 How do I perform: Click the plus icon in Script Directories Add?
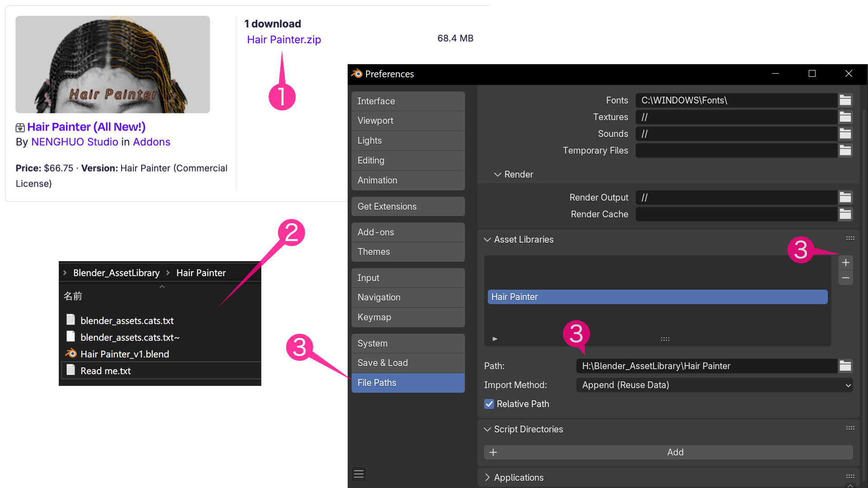point(493,452)
